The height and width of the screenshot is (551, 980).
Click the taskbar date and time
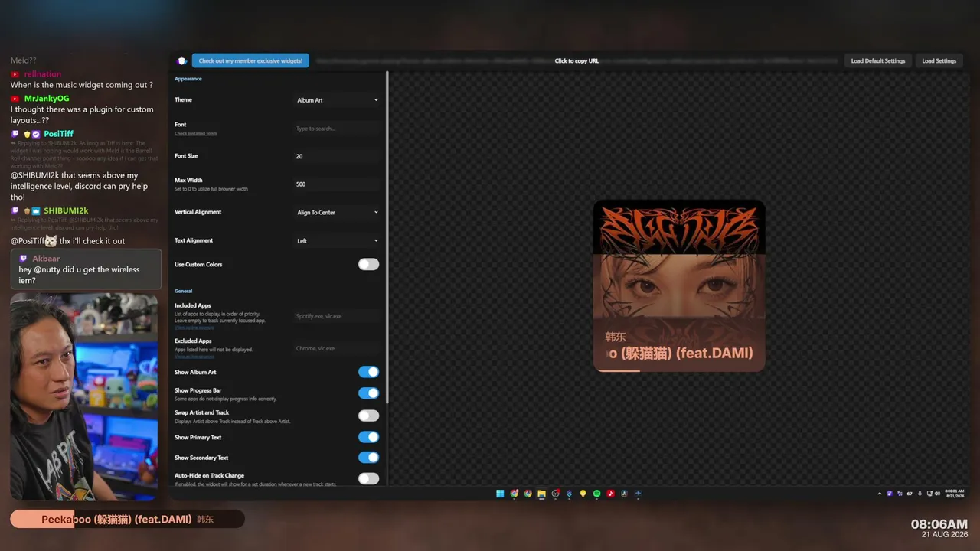(x=955, y=494)
